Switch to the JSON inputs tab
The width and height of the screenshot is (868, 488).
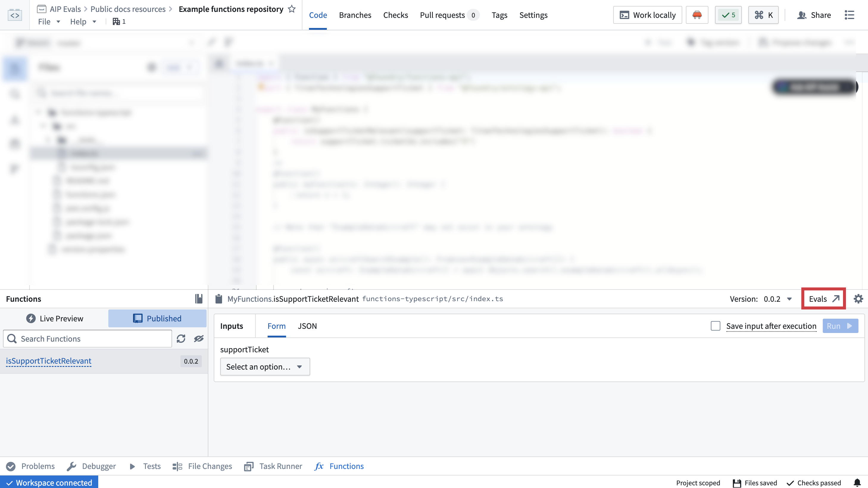307,326
